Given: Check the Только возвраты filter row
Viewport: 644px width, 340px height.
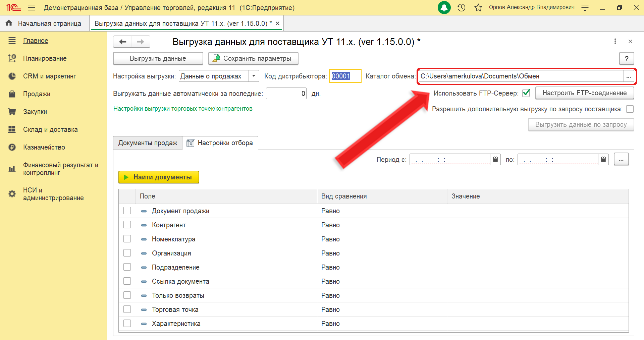Looking at the screenshot, I should 127,295.
